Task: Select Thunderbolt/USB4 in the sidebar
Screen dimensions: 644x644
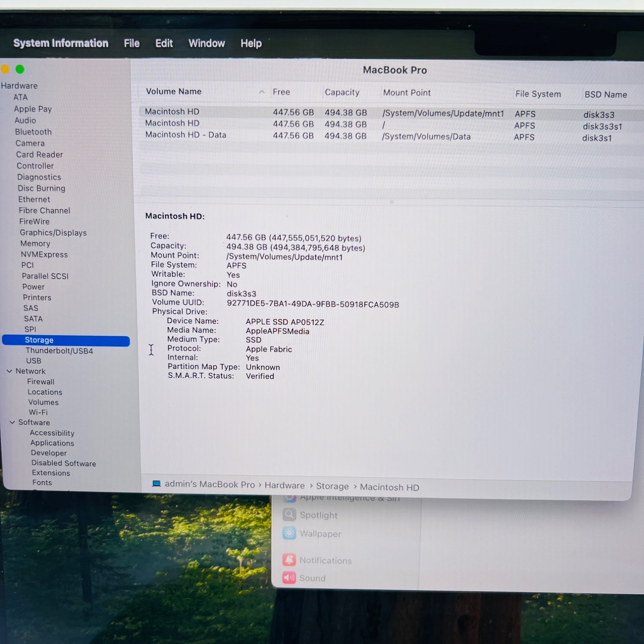Action: tap(59, 351)
